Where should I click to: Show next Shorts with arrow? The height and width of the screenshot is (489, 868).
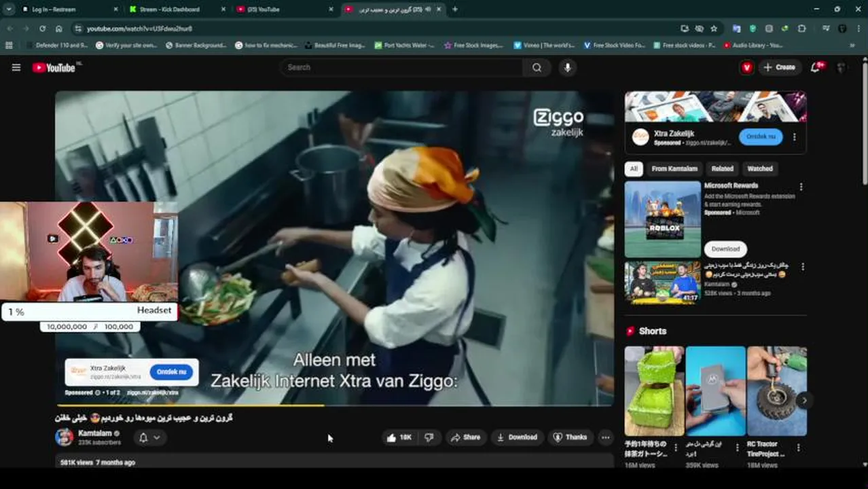tap(804, 400)
